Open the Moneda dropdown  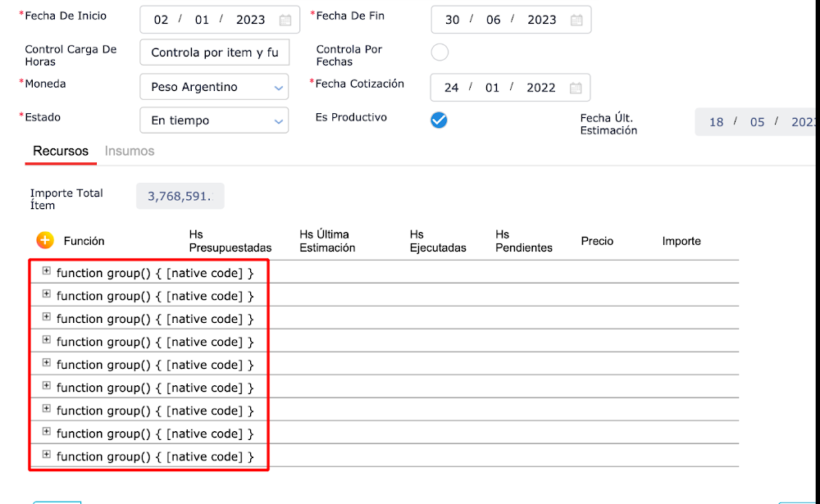click(214, 87)
